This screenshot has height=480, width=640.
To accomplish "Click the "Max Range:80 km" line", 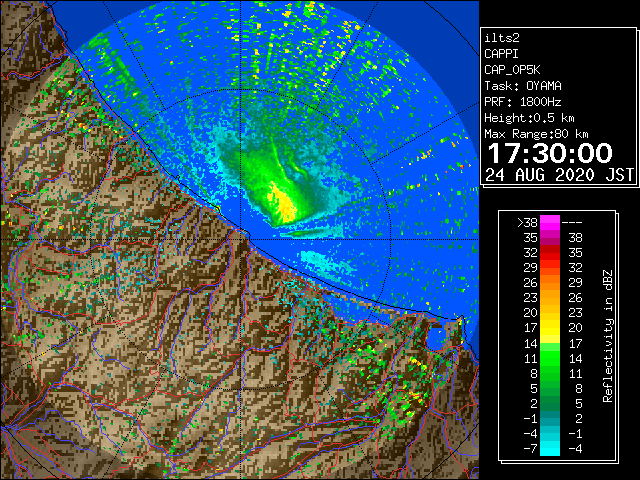I will 536,134.
